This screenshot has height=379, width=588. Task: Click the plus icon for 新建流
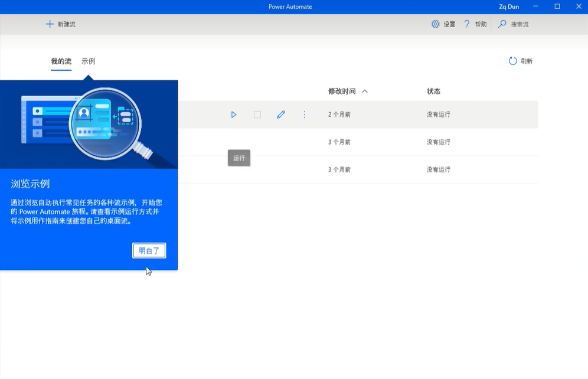pos(50,24)
